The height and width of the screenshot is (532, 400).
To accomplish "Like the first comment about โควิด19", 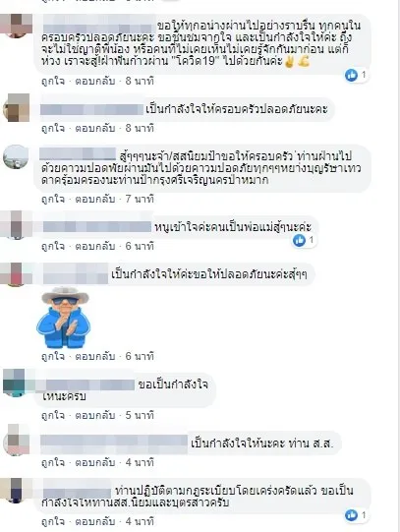I will (52, 81).
